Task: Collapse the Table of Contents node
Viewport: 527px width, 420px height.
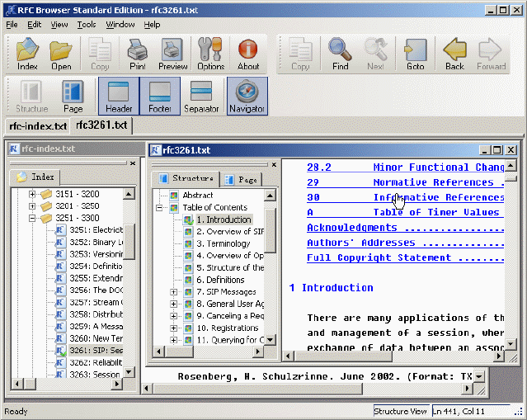Action: tap(159, 207)
